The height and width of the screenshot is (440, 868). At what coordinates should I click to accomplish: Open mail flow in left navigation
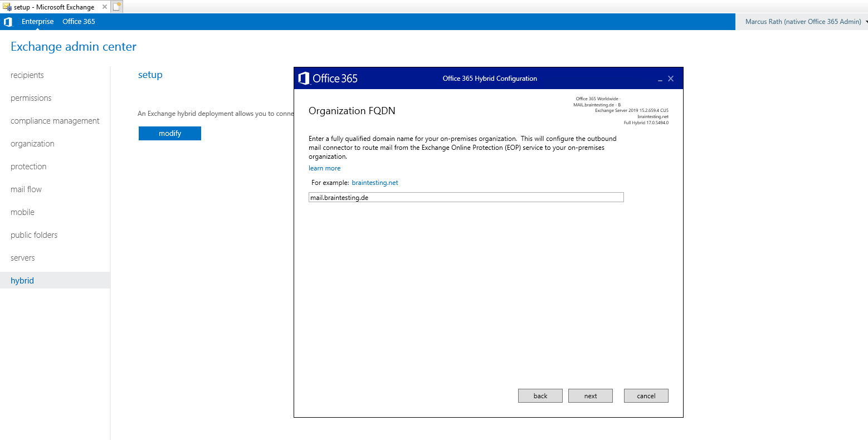[x=26, y=189]
